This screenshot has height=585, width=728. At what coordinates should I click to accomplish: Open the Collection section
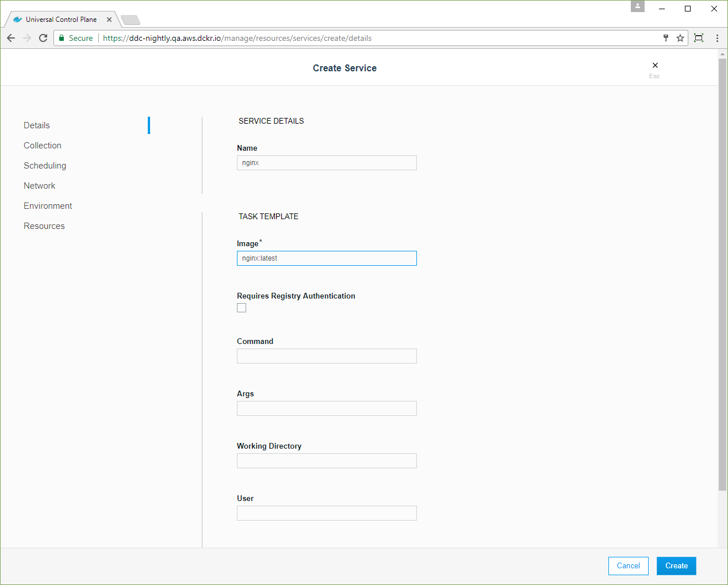point(43,146)
